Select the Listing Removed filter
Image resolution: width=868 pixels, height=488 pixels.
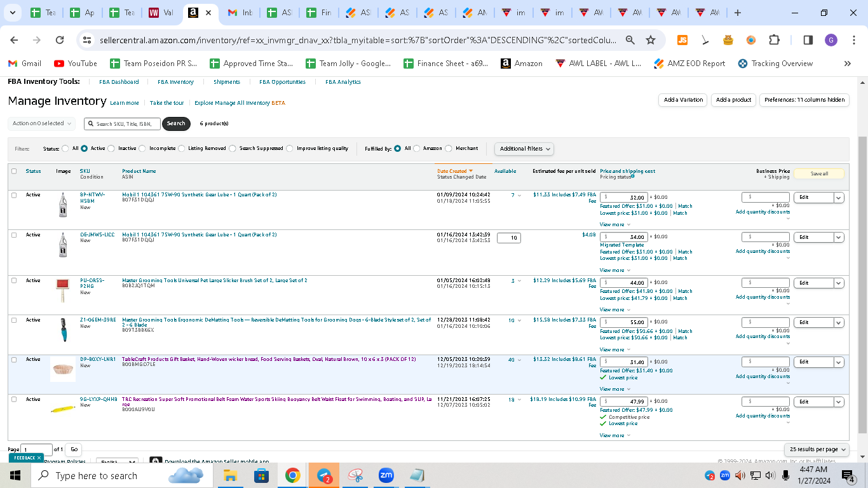pyautogui.click(x=182, y=149)
